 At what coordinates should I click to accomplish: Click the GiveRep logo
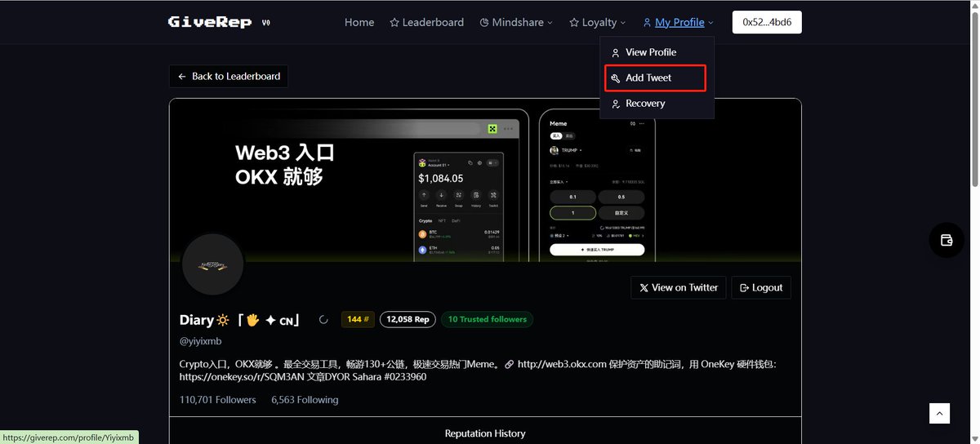point(211,22)
